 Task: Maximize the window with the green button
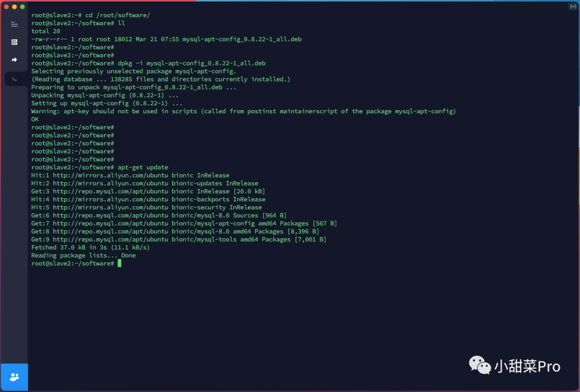(22, 6)
